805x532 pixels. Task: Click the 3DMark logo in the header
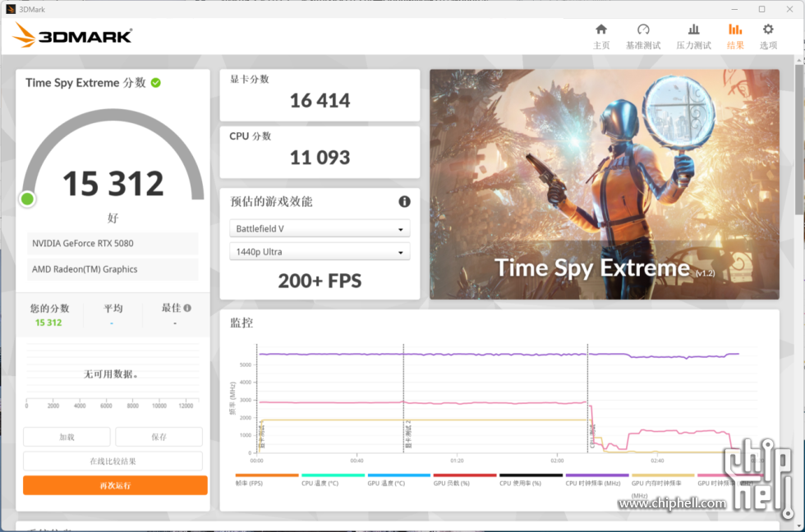(x=72, y=35)
